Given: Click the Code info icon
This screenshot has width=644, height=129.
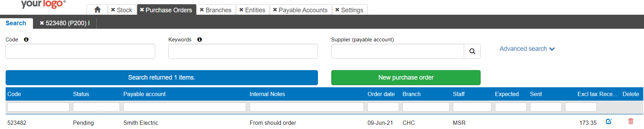Looking at the screenshot, I should point(26,40).
